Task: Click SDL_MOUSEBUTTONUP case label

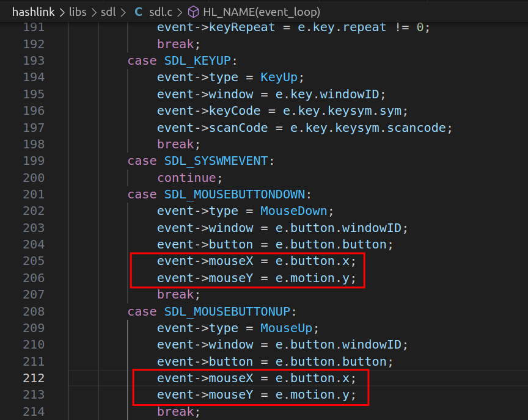Action: 227,311
